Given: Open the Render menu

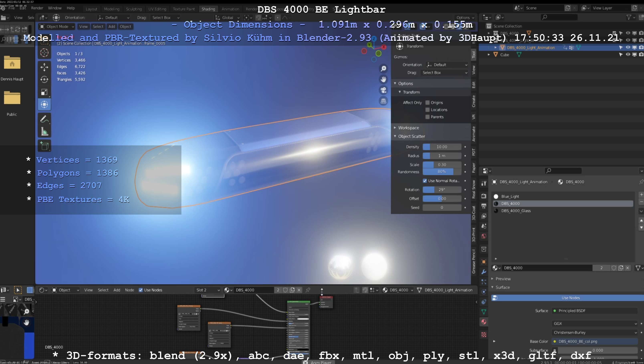Looking at the screenshot, I should click(x=37, y=8).
